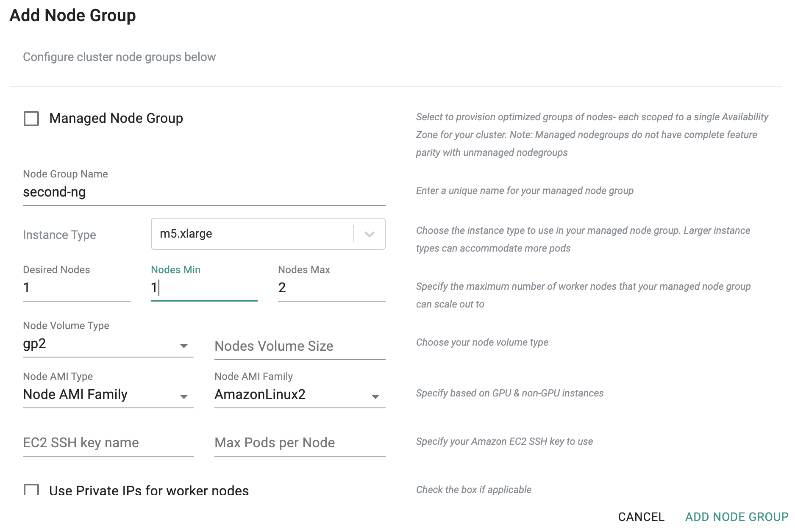Click the Node AMI Type arrow icon

pos(183,396)
